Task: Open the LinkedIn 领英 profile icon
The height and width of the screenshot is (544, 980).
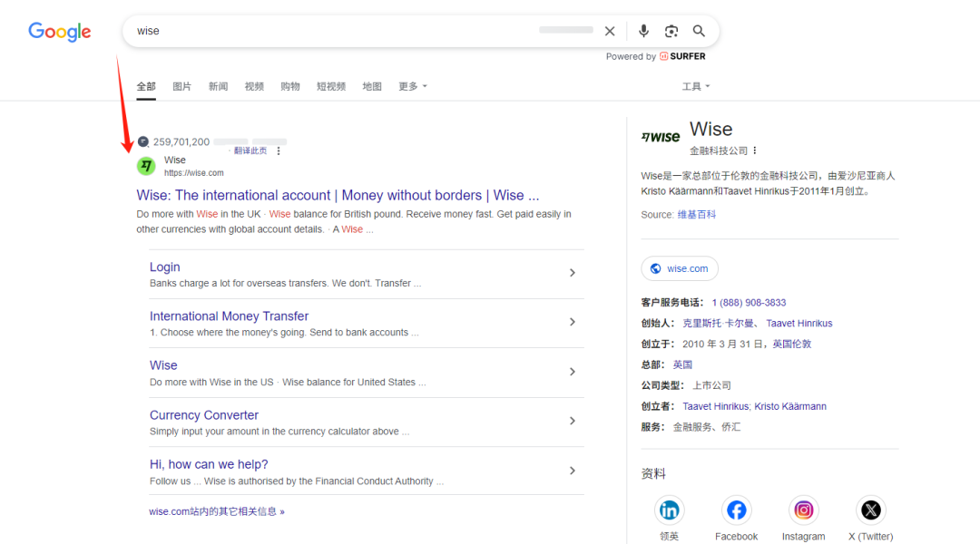Action: tap(669, 510)
